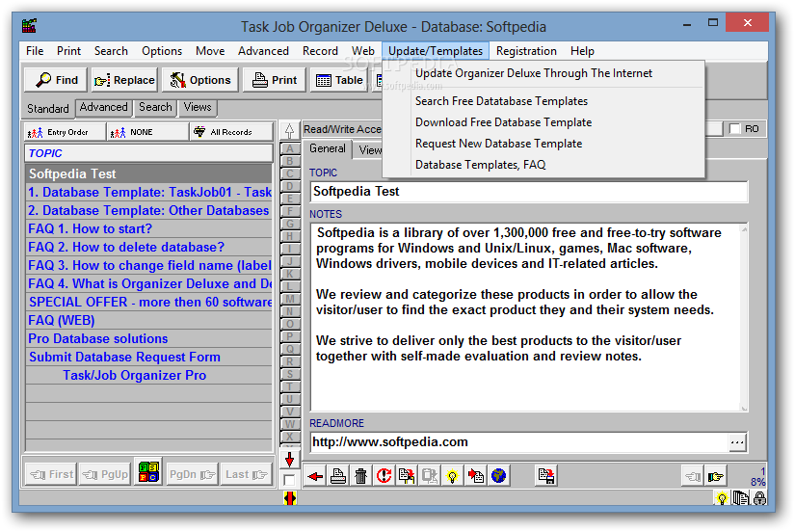Select the 'Task/Job Organizer Pro' row
This screenshot has width=795, height=532.
pyautogui.click(x=148, y=375)
